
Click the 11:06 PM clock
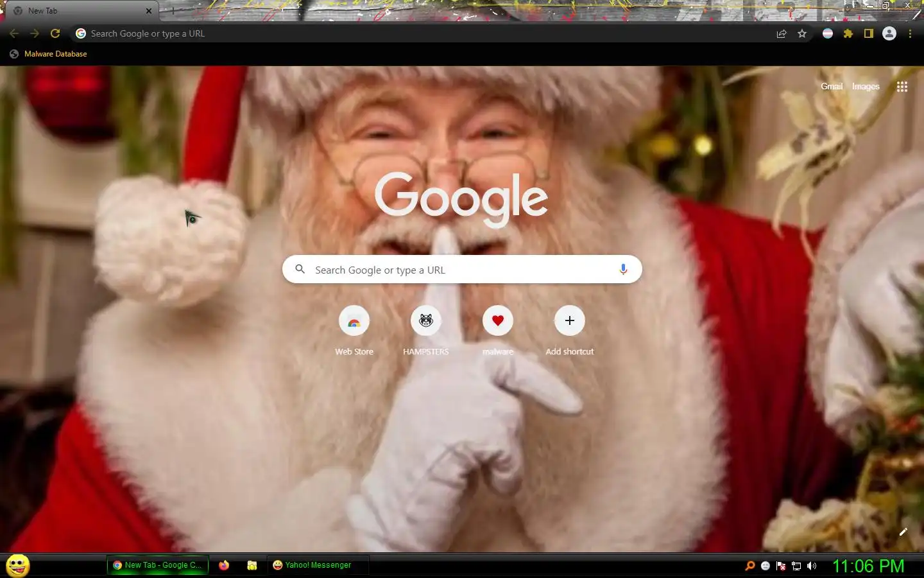[x=868, y=566]
